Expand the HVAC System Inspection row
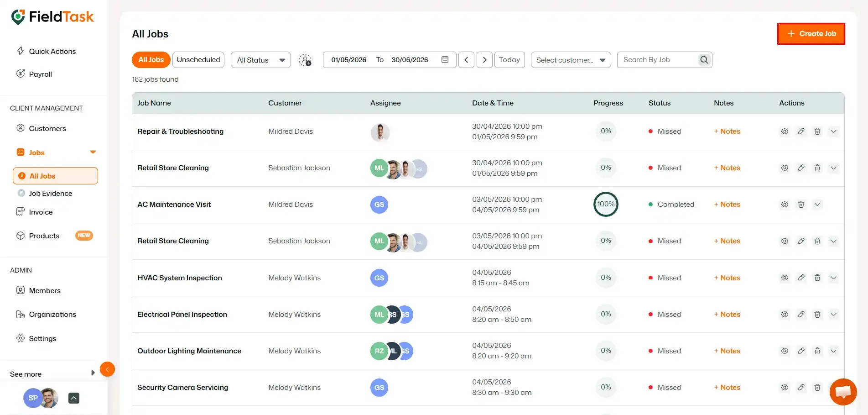 click(x=834, y=278)
